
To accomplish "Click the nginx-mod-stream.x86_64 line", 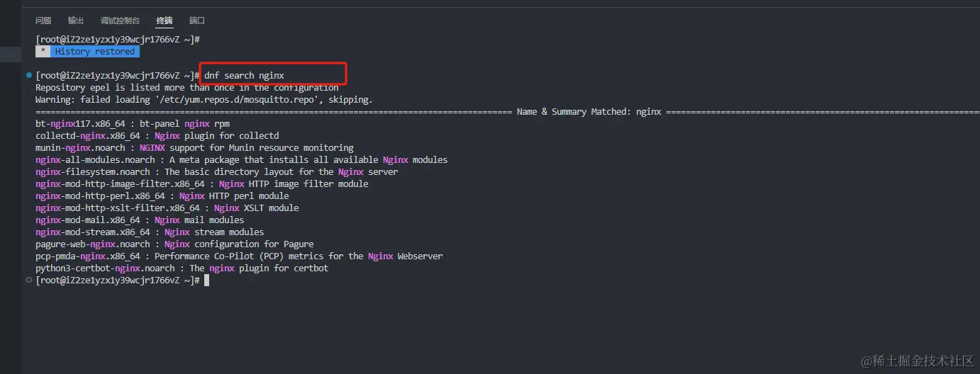I will 150,232.
